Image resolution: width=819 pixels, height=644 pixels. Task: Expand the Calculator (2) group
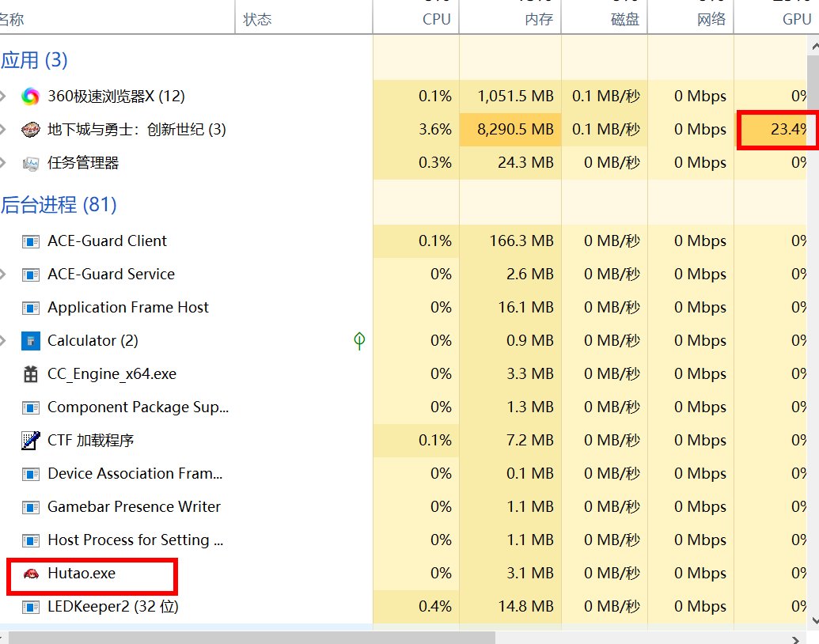click(x=2, y=340)
